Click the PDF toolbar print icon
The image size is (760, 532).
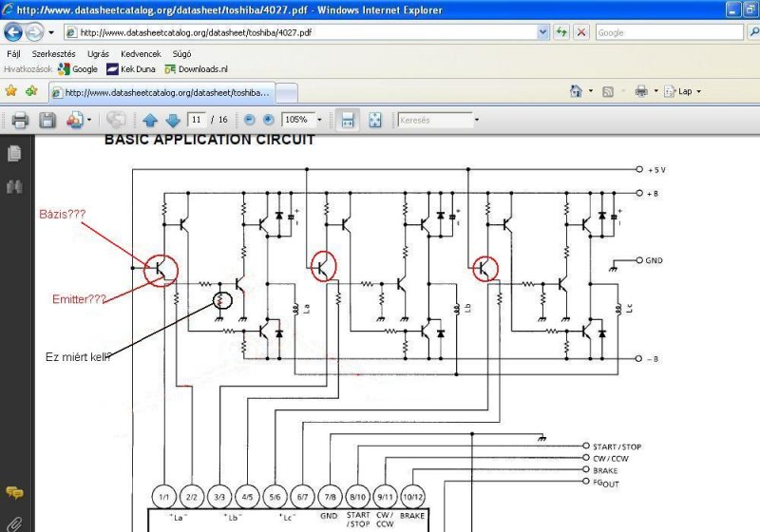[20, 120]
